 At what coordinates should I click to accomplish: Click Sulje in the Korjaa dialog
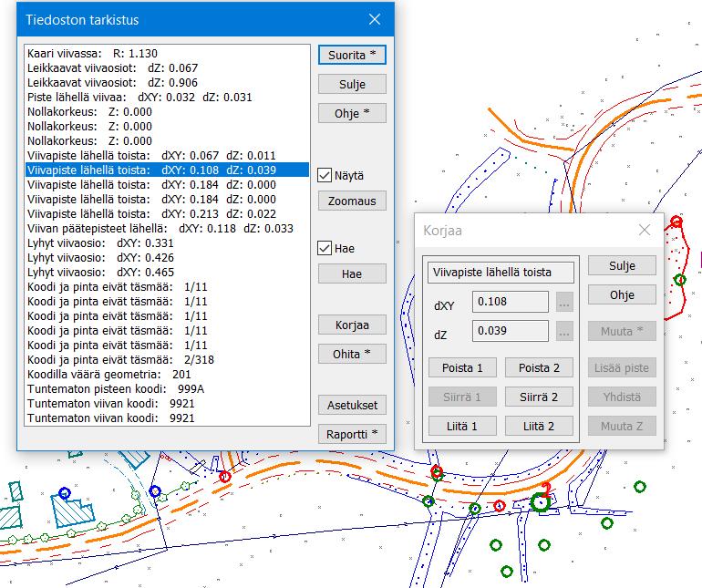622,265
